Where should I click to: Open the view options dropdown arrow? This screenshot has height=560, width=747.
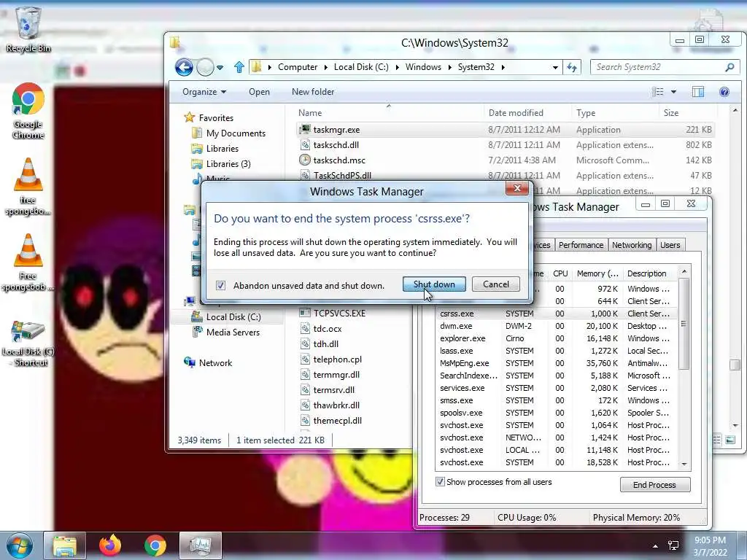pyautogui.click(x=673, y=91)
